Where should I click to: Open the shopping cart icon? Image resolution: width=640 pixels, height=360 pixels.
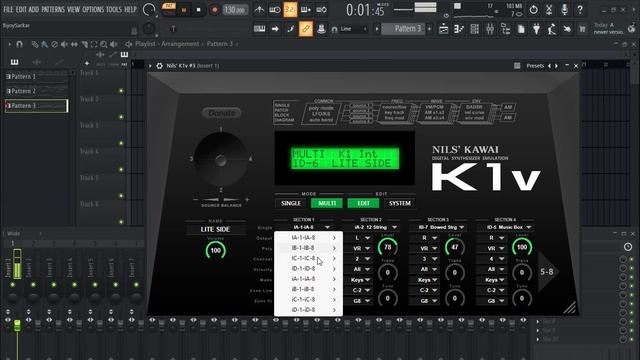click(582, 29)
